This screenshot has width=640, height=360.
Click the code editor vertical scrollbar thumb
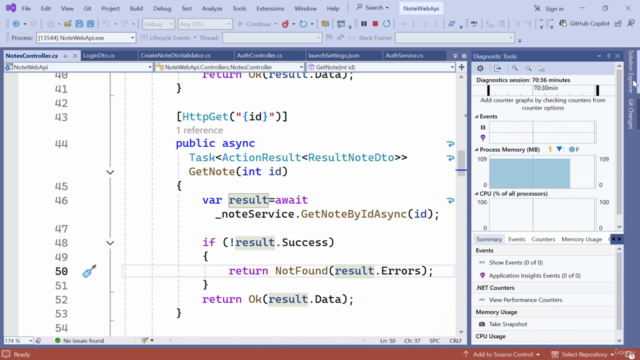click(461, 163)
